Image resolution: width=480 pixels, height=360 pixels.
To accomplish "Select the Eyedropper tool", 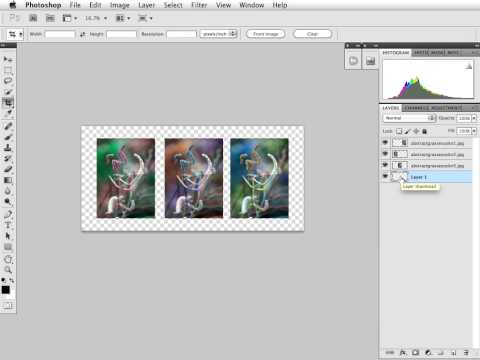I will (8, 113).
